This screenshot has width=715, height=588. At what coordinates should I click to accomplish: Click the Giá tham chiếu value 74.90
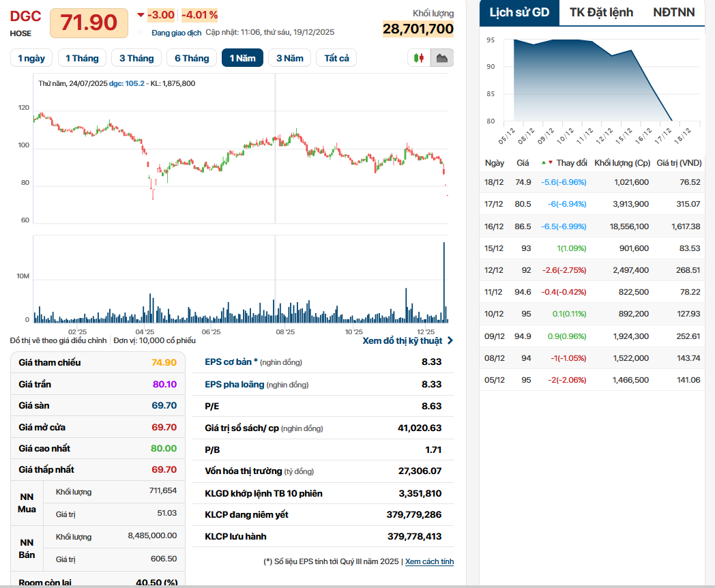click(164, 362)
